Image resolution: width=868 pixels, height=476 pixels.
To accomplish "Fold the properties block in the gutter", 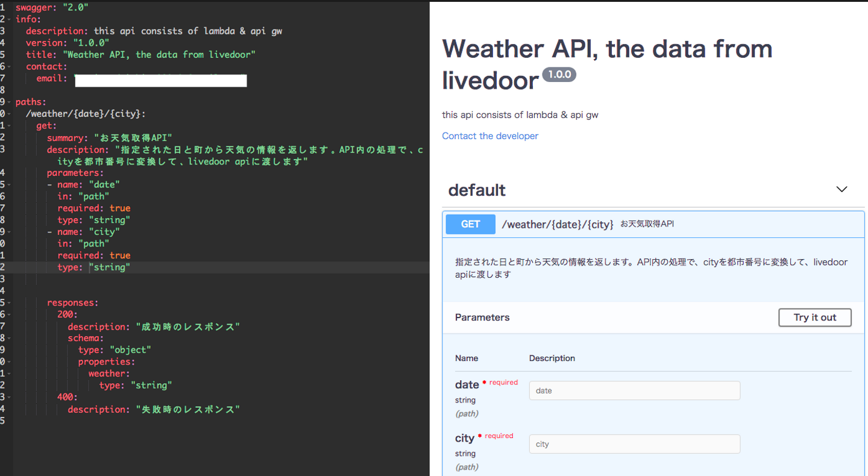I will (10, 362).
